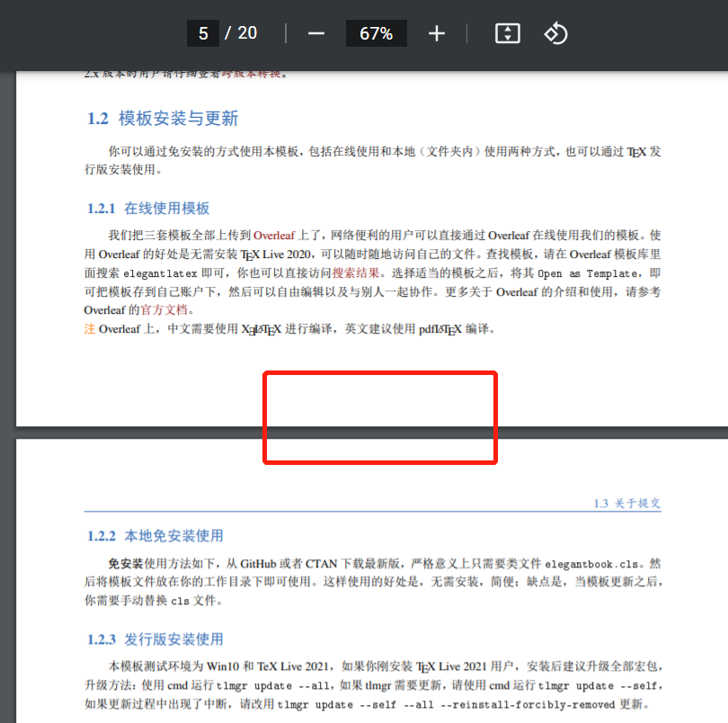The width and height of the screenshot is (728, 723).
Task: Click the zoom percentage showing 67%
Action: click(376, 33)
